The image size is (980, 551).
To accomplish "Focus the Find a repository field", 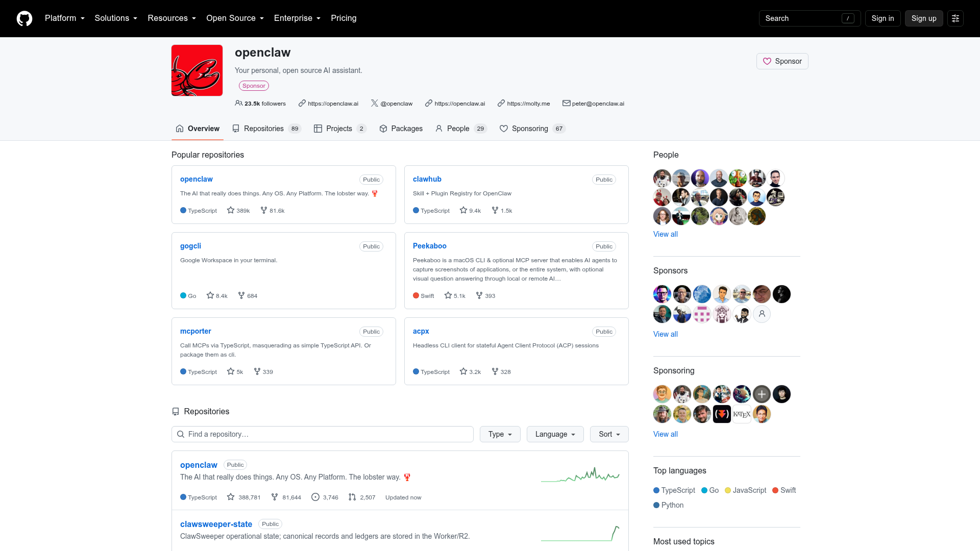I will [323, 434].
